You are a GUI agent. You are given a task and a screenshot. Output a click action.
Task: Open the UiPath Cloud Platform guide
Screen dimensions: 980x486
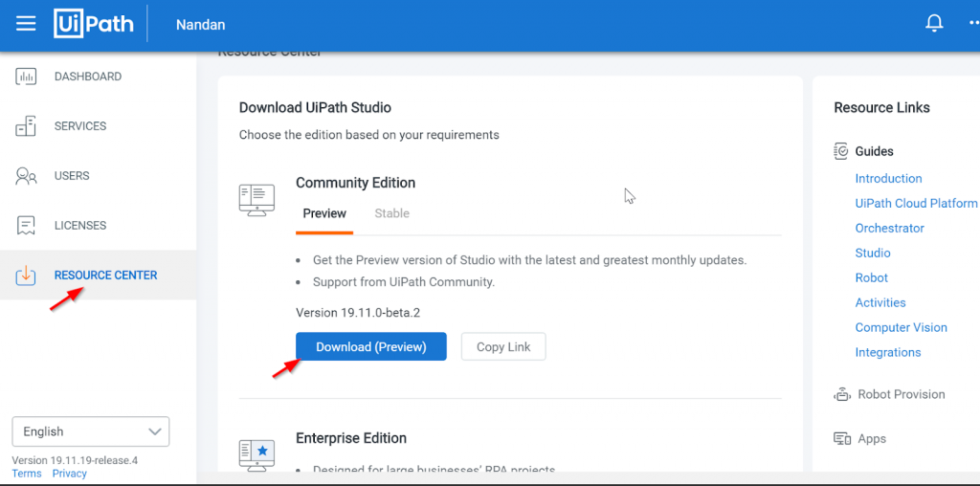[x=916, y=204]
